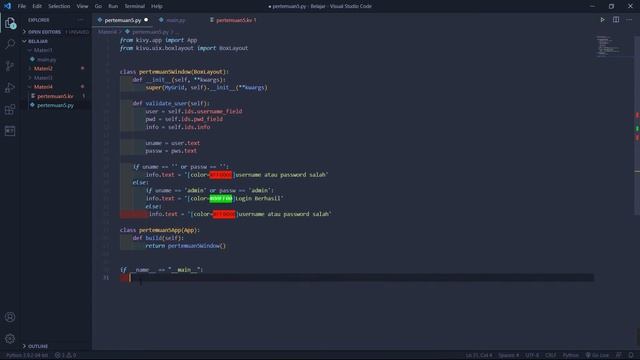640x360 pixels.
Task: Place cursor on class pertemuan5Window line
Action: [x=174, y=71]
